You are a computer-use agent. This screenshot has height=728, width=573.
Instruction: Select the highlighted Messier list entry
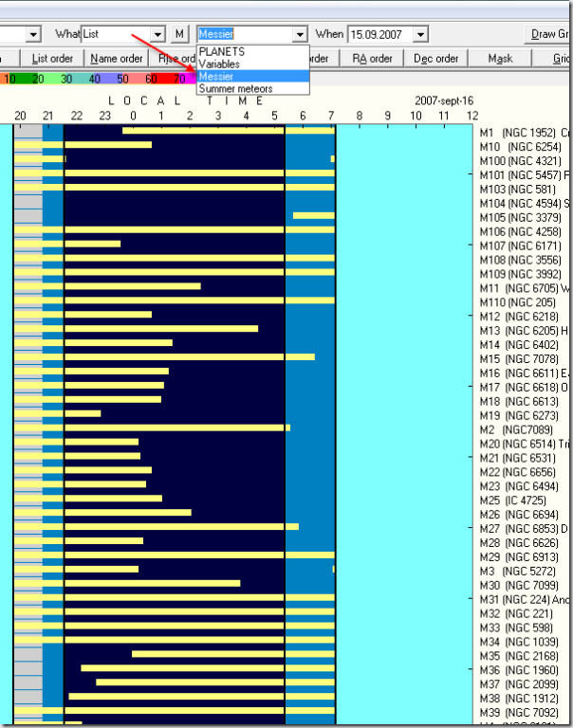coord(217,76)
